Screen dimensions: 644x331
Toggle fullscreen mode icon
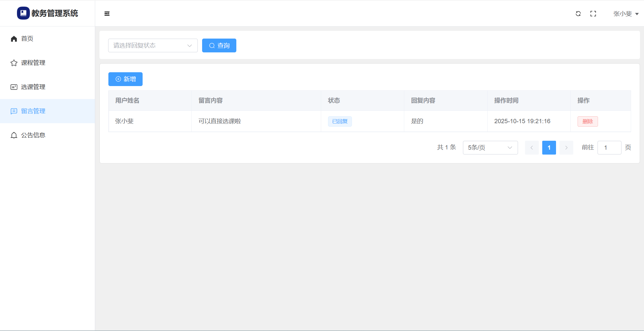pos(593,14)
